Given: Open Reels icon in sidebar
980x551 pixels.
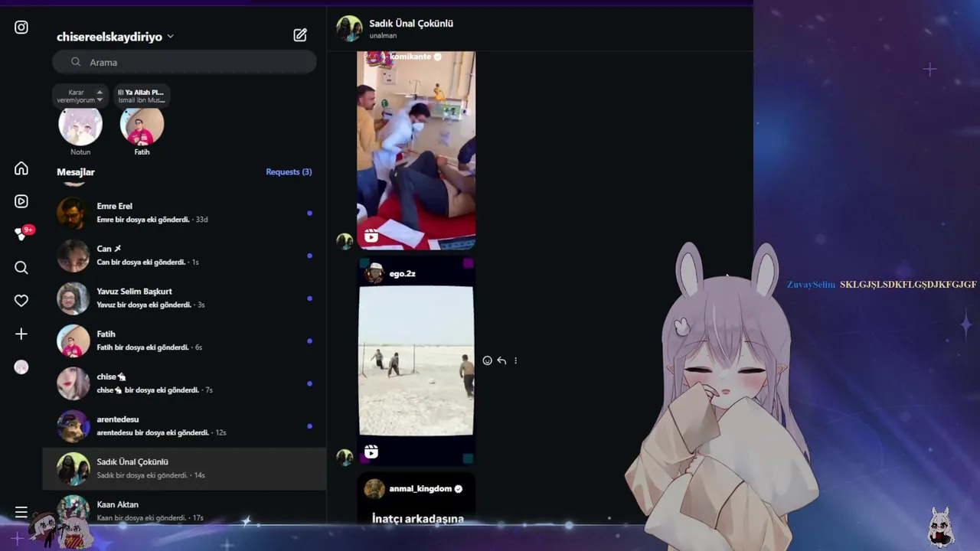Looking at the screenshot, I should [21, 201].
